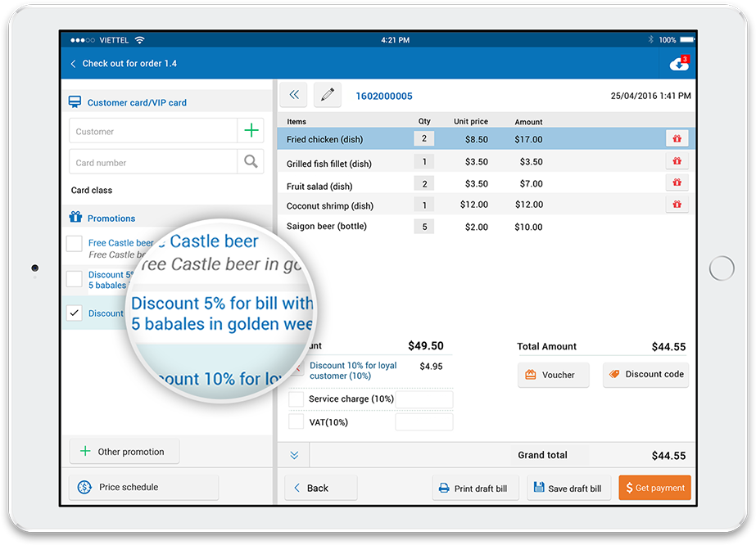756x545 pixels.
Task: Click the $49.50 subtotal value
Action: point(426,345)
